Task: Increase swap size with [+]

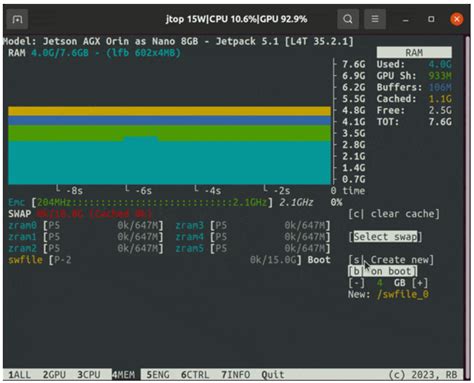Action: [420, 283]
